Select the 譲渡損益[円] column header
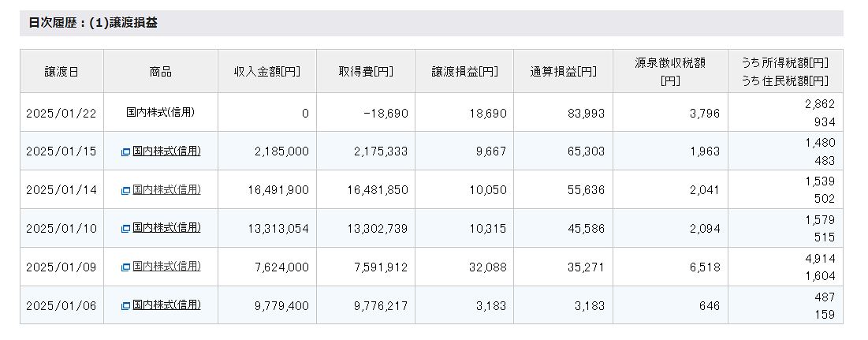 coord(464,71)
